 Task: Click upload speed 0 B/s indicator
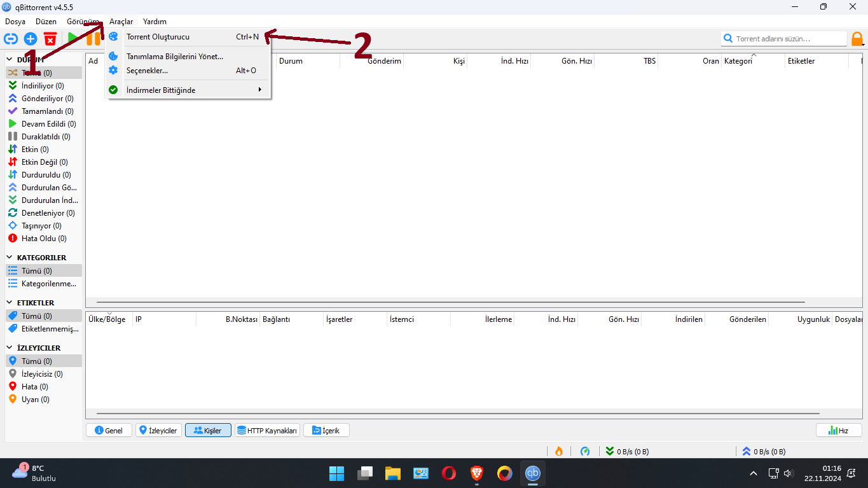coord(764,451)
